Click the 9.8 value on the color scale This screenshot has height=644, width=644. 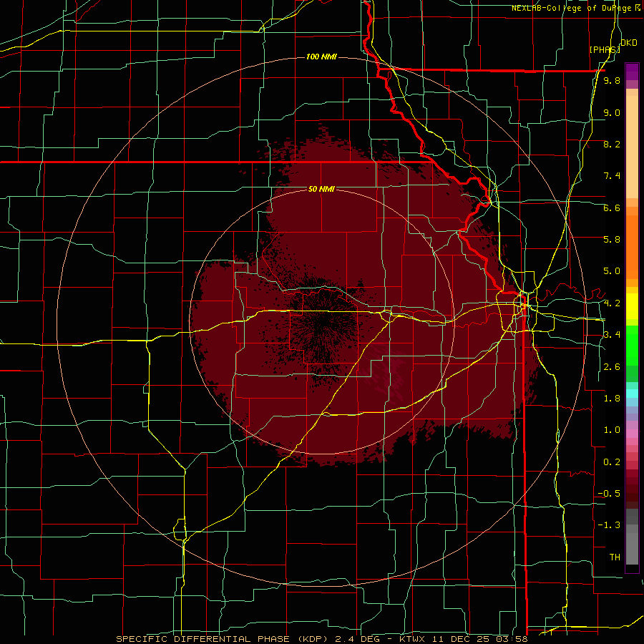tap(612, 81)
